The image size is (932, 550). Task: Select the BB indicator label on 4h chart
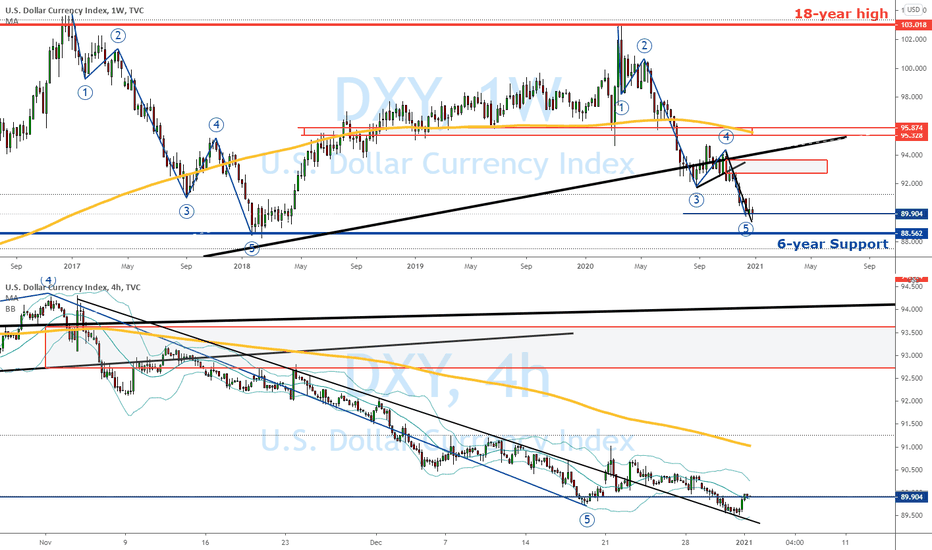10,309
